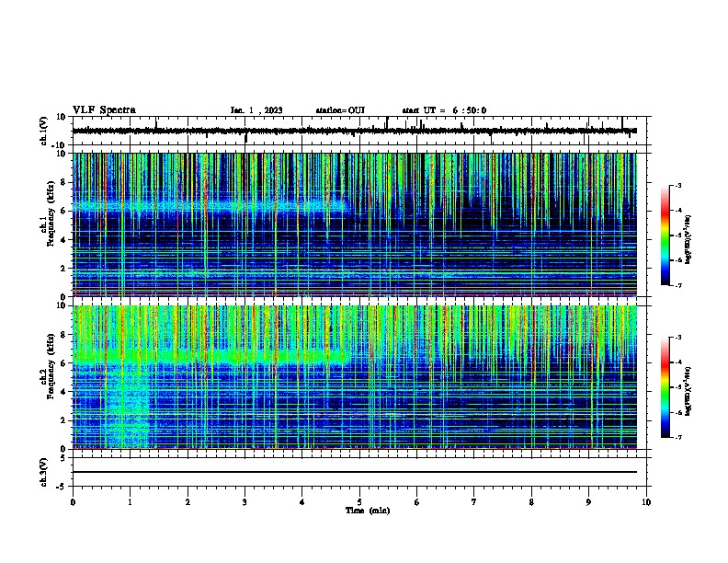Click the "-7" tick on ch.2 color bar
The image size is (728, 563).
coord(678,438)
